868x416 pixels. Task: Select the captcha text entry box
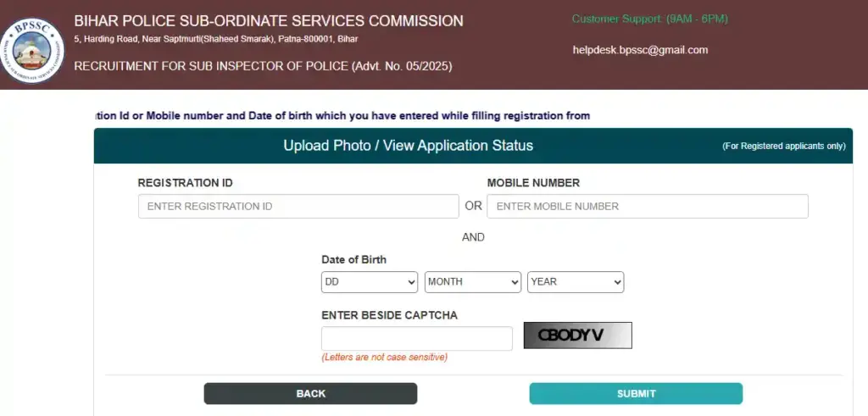[417, 338]
